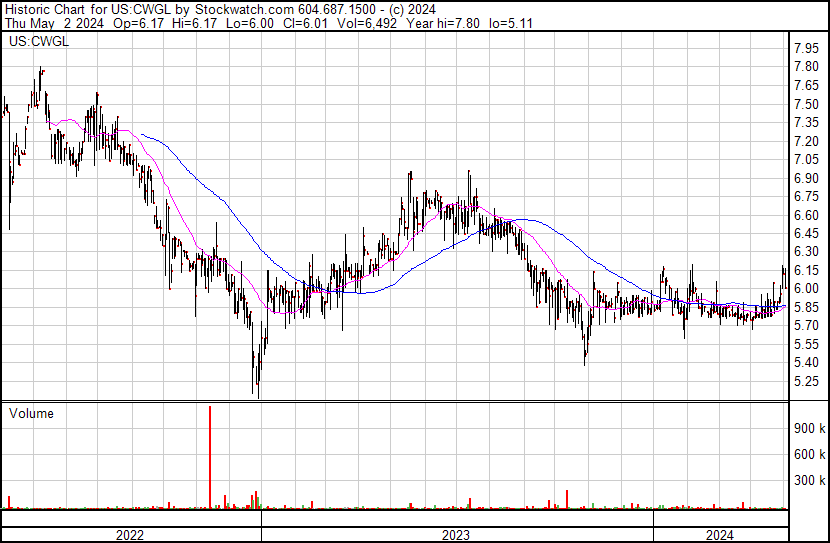This screenshot has height=543, width=830.
Task: Click the Vol=6,492 value in header
Action: click(366, 23)
